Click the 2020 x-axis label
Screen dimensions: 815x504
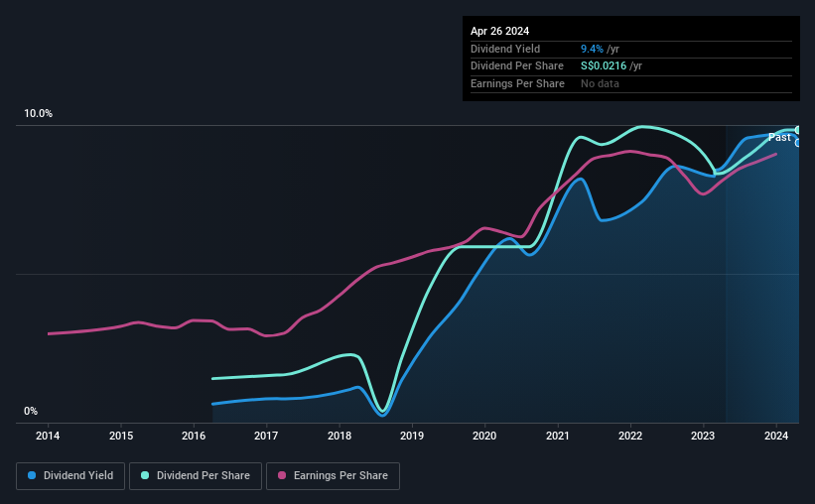pyautogui.click(x=484, y=436)
